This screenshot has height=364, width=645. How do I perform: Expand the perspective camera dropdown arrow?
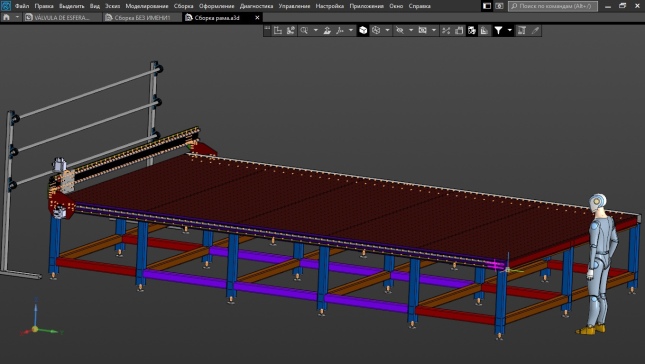pyautogui.click(x=434, y=30)
